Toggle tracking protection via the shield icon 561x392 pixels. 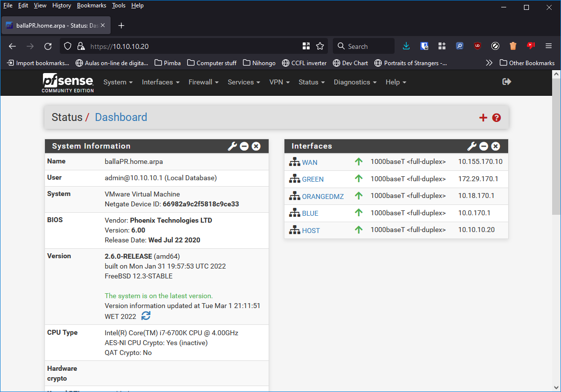pos(67,46)
